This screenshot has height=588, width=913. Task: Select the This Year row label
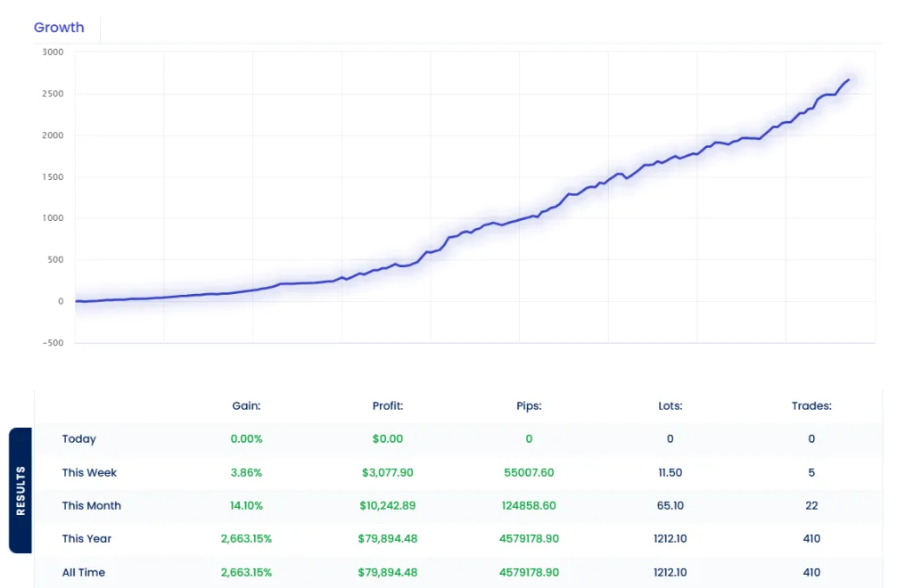pos(87,538)
